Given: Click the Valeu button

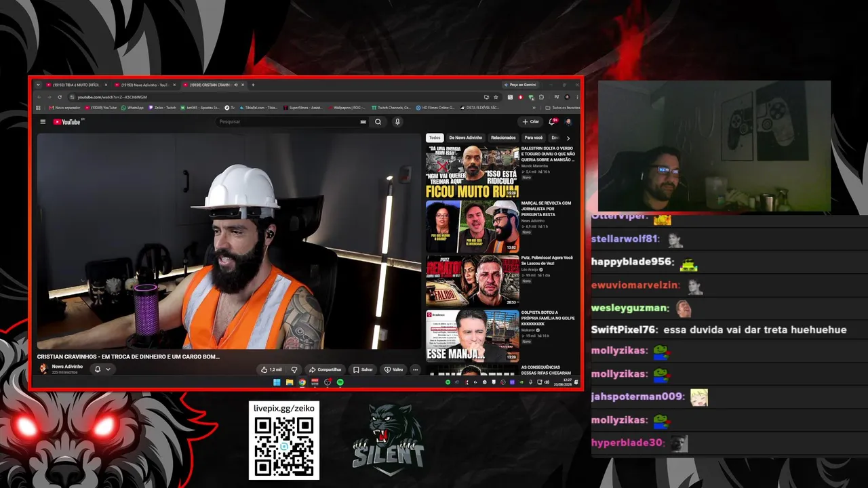Looking at the screenshot, I should (393, 369).
